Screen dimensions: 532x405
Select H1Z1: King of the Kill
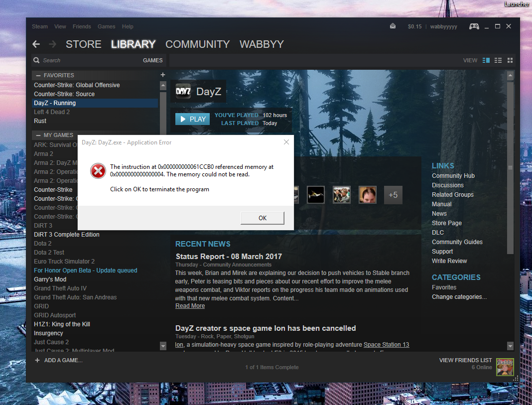(62, 324)
